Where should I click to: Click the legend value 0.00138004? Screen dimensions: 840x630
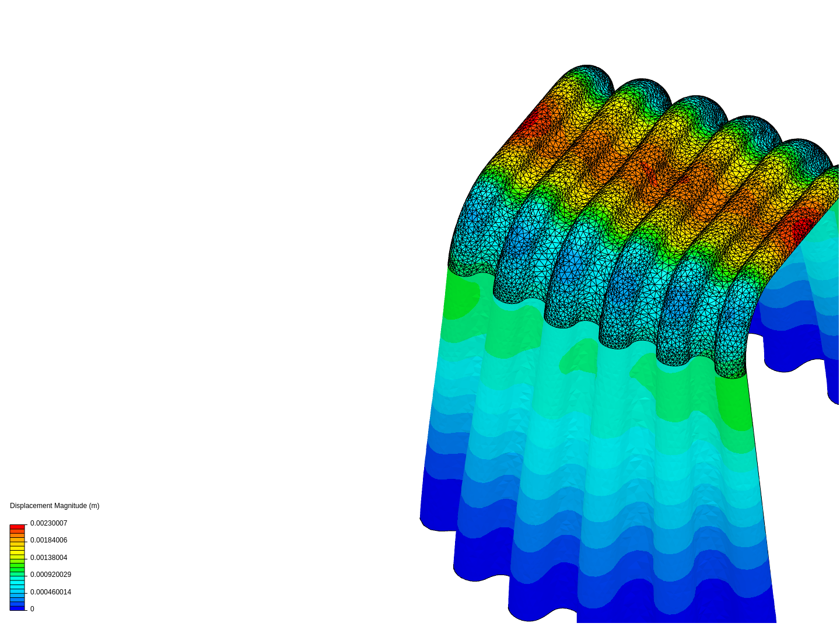click(48, 558)
